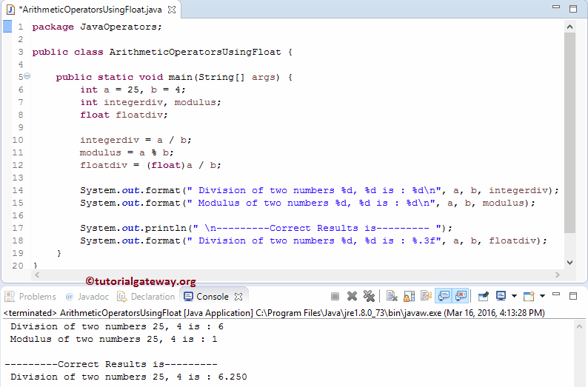Viewport: 588px width, 387px height.
Task: Click Open Console icon
Action: [x=529, y=296]
